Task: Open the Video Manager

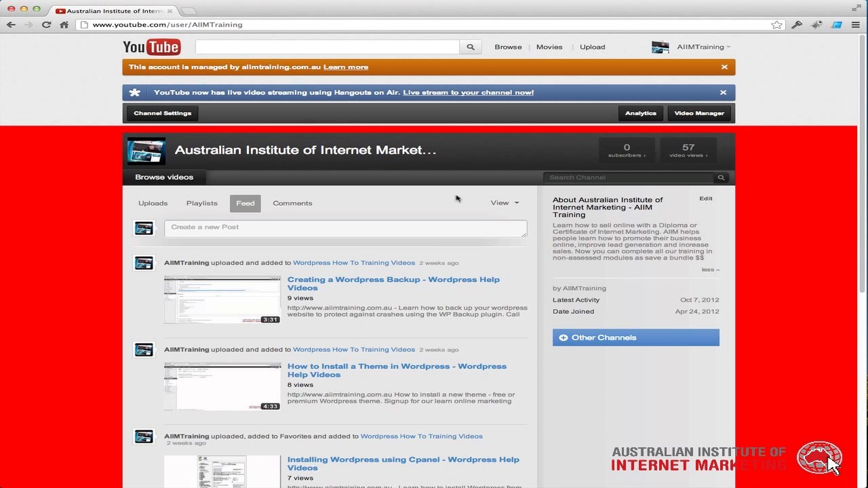Action: click(x=699, y=113)
